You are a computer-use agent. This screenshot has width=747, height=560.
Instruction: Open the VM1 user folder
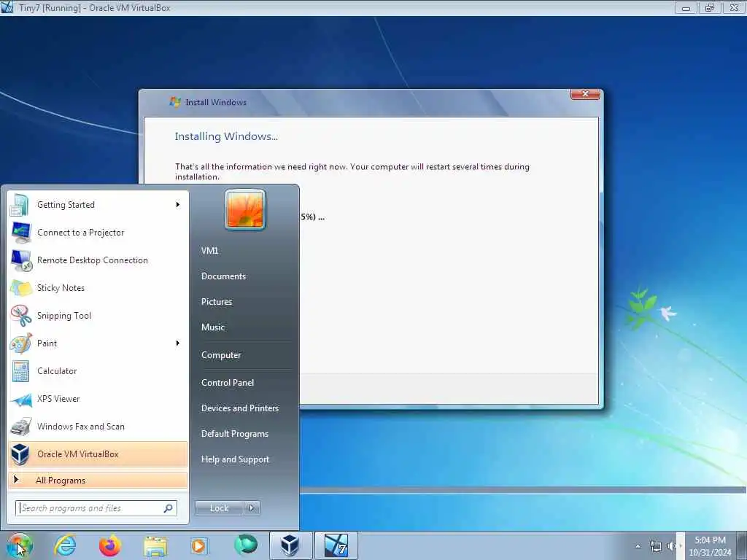pyautogui.click(x=209, y=251)
